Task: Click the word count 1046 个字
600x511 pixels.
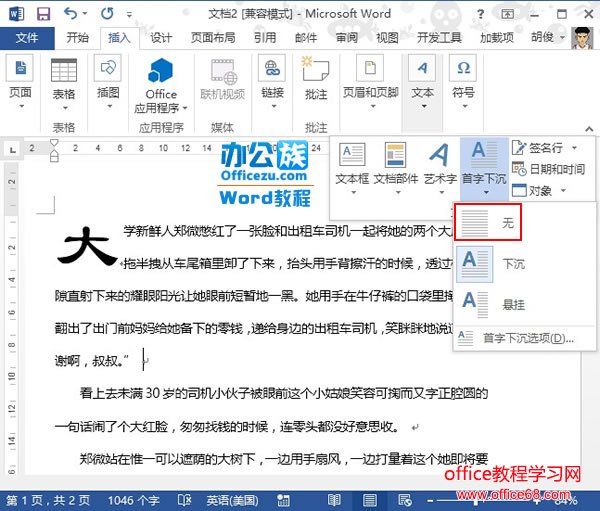Action: tap(134, 500)
